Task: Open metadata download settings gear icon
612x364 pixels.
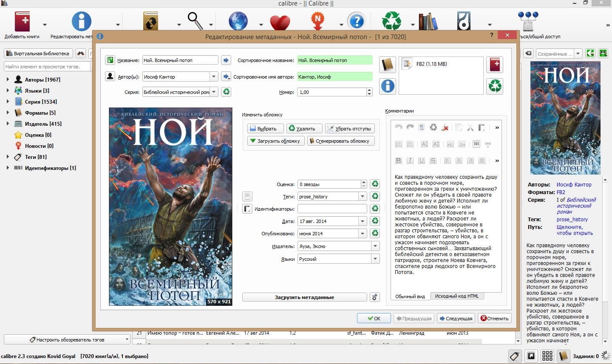Action: click(374, 297)
